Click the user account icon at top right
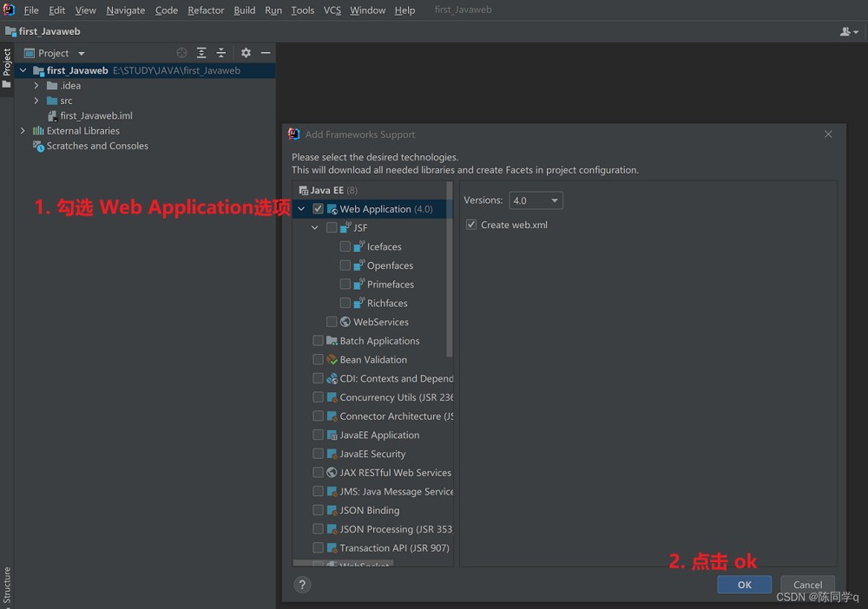Image resolution: width=868 pixels, height=609 pixels. [x=845, y=31]
